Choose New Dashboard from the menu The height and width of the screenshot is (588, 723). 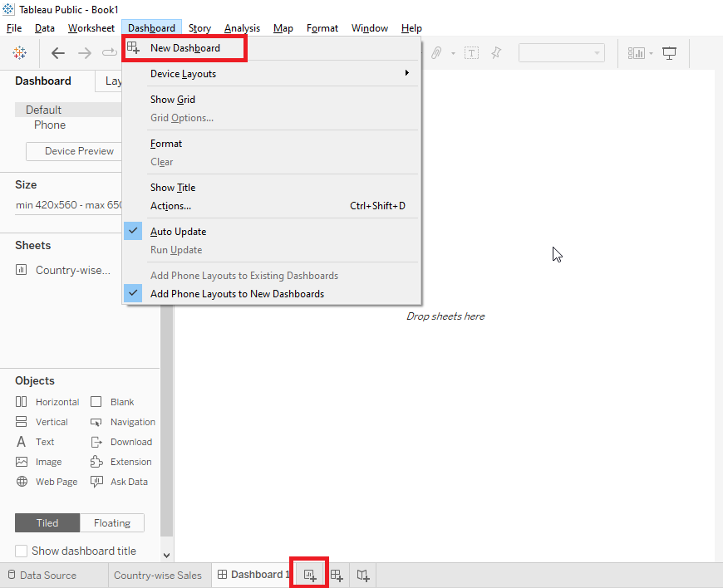click(272, 48)
